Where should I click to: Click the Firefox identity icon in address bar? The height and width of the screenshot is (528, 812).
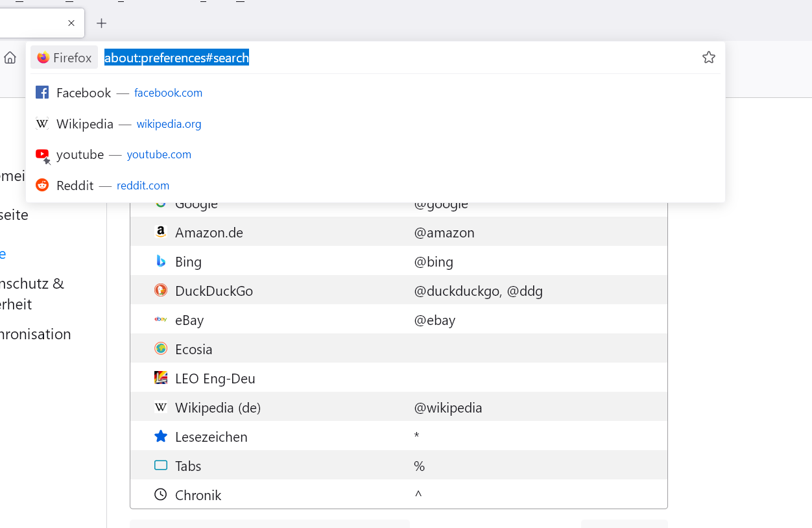(x=64, y=58)
